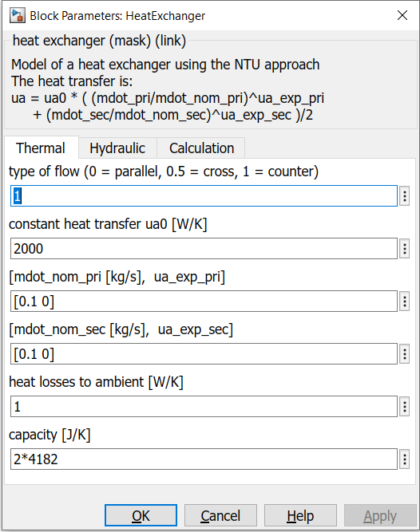This screenshot has width=420, height=532.
Task: Open options menu beside heat losses field
Action: coord(404,407)
